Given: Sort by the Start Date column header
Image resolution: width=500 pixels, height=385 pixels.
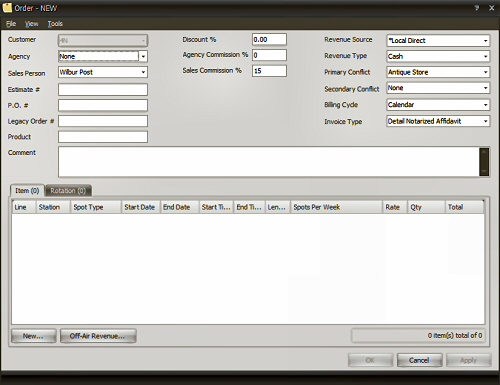Looking at the screenshot, I should pos(141,207).
